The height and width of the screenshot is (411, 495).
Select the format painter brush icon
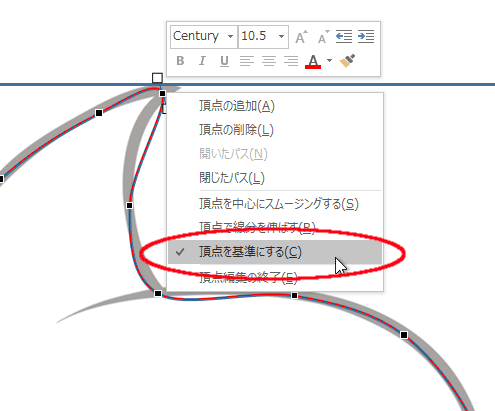(347, 61)
